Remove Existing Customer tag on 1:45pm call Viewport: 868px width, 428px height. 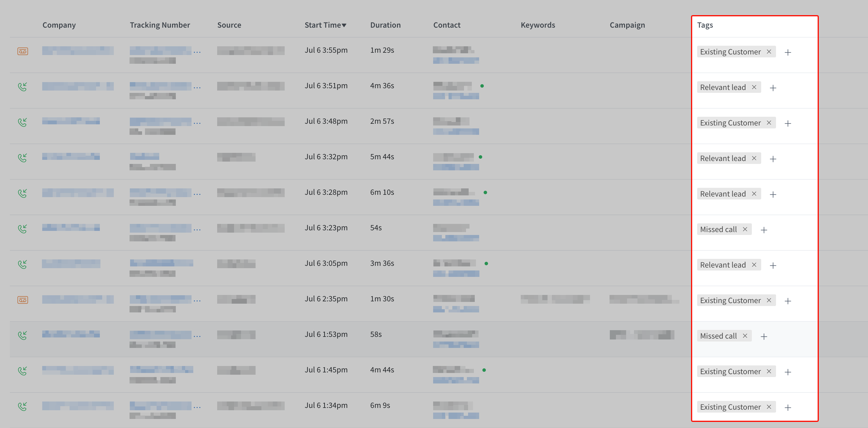pos(769,372)
